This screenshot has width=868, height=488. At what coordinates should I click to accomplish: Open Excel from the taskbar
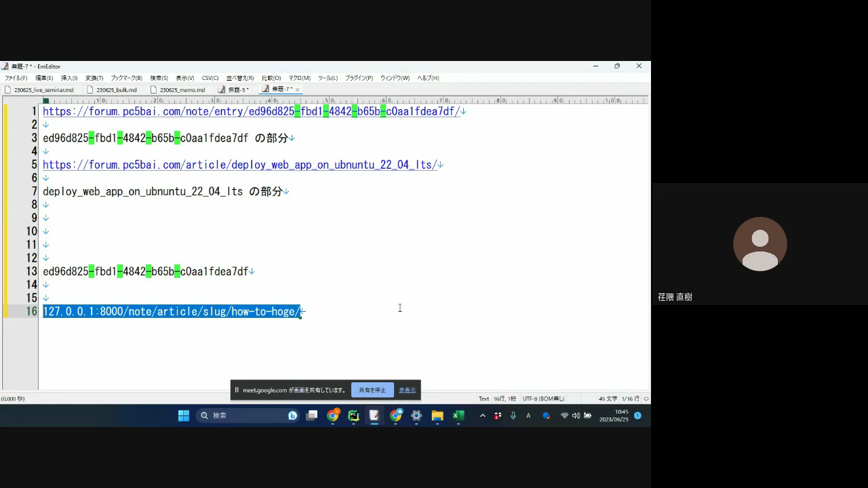click(x=458, y=415)
